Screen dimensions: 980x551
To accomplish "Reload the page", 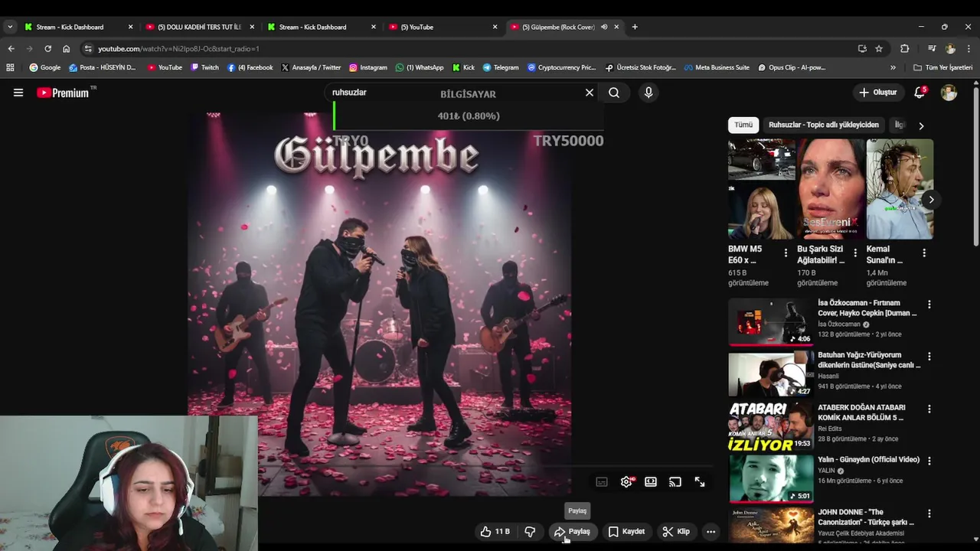I will click(47, 48).
